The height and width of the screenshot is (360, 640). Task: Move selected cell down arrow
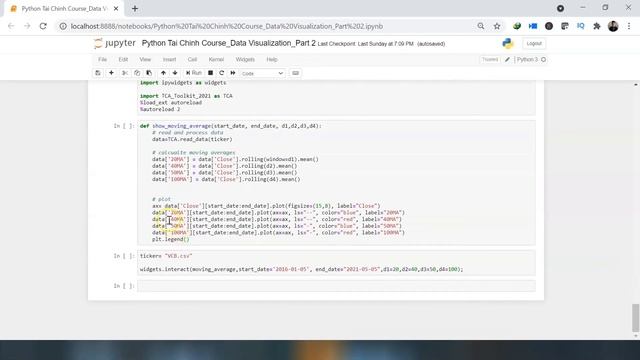point(175,73)
